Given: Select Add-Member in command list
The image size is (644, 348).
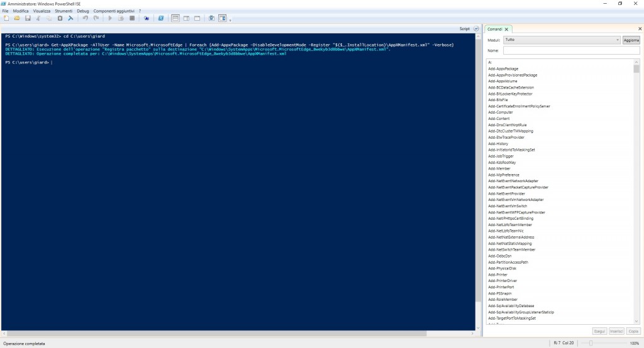Looking at the screenshot, I should (499, 169).
